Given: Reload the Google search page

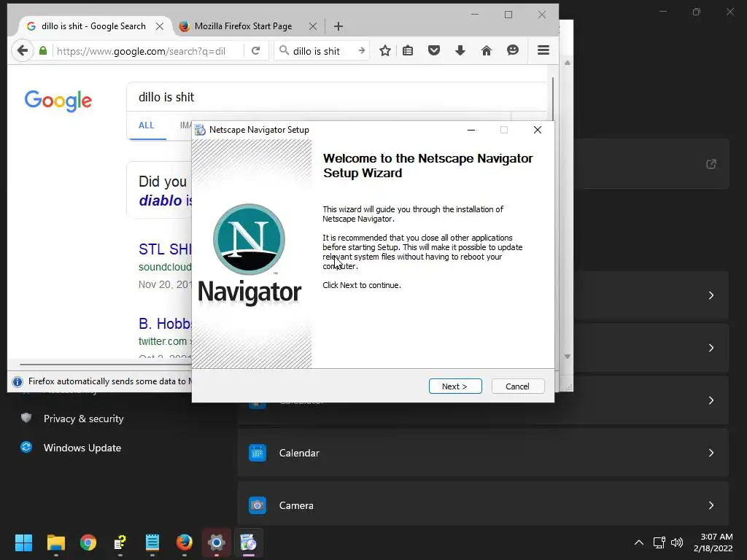Looking at the screenshot, I should 256,50.
